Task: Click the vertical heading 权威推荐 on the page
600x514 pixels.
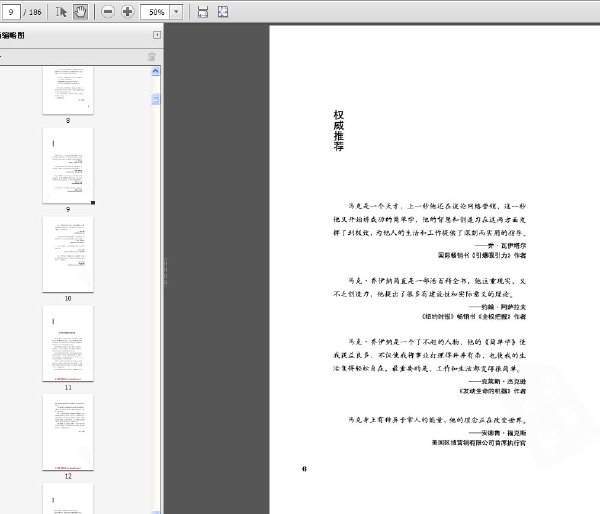Action: pyautogui.click(x=339, y=131)
